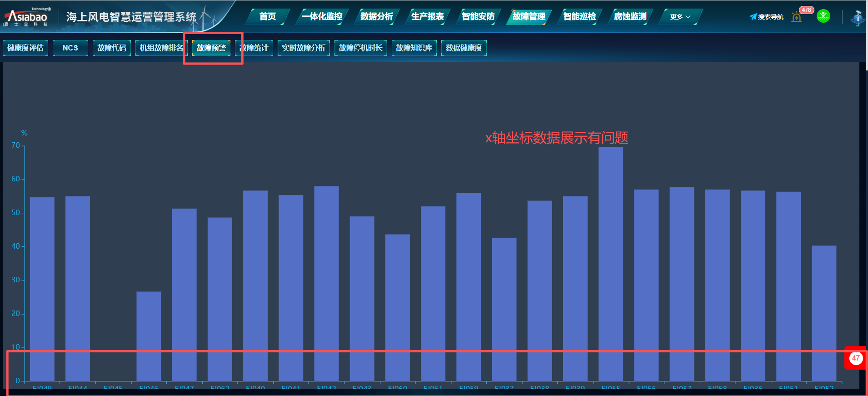Click the 健康度评估 button
This screenshot has height=396, width=868.
coord(25,48)
